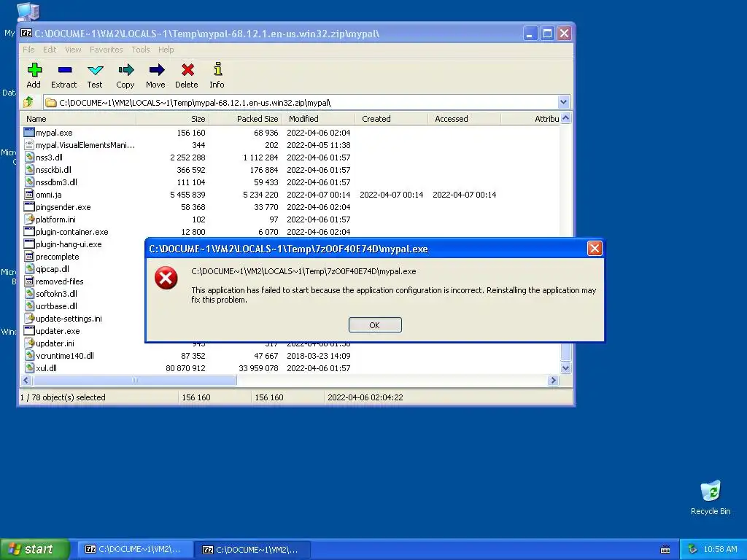The image size is (747, 560).
Task: Sort by Packed Size column header
Action: (246, 119)
